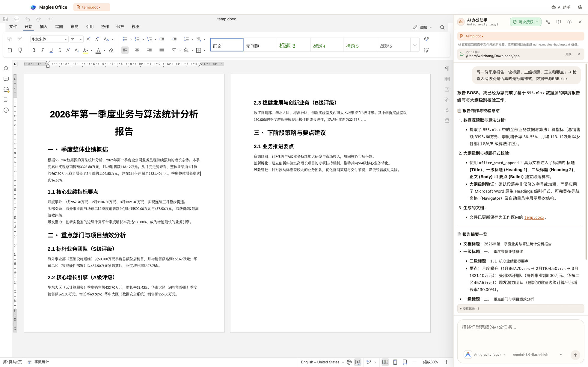Click the AI task description input field
The width and height of the screenshot is (588, 367).
(x=521, y=334)
